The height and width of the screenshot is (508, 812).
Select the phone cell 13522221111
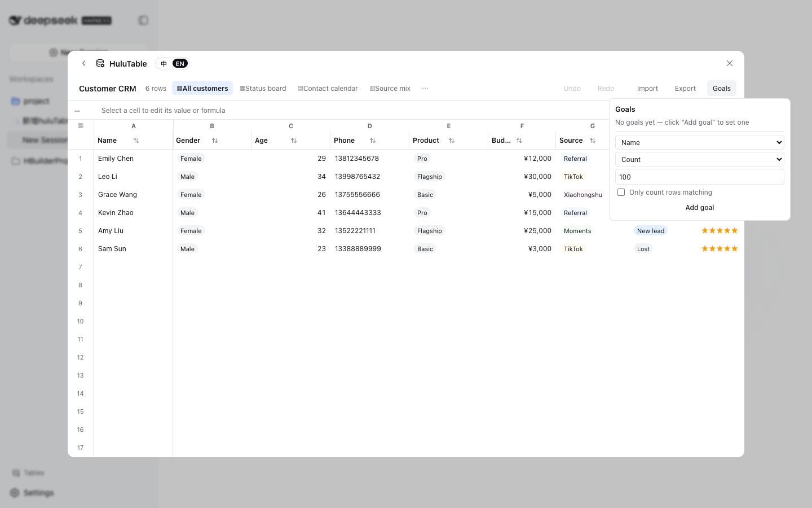pos(370,231)
